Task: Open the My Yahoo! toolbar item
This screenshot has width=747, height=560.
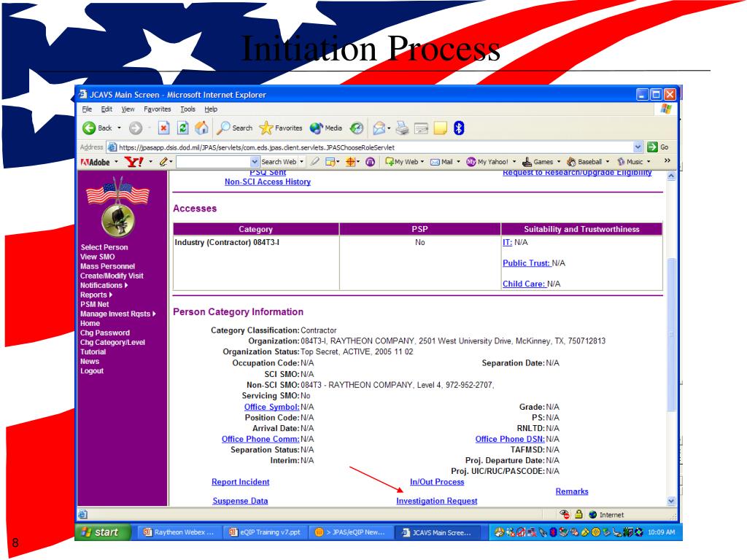Action: point(487,162)
